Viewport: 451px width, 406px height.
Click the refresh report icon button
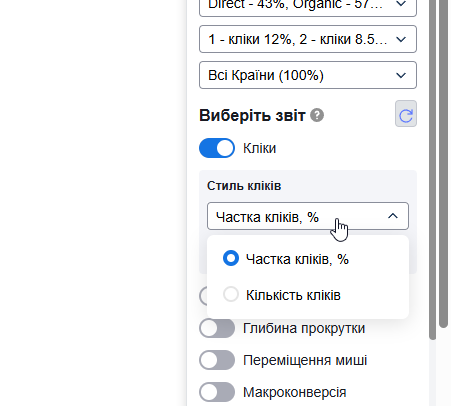point(406,114)
